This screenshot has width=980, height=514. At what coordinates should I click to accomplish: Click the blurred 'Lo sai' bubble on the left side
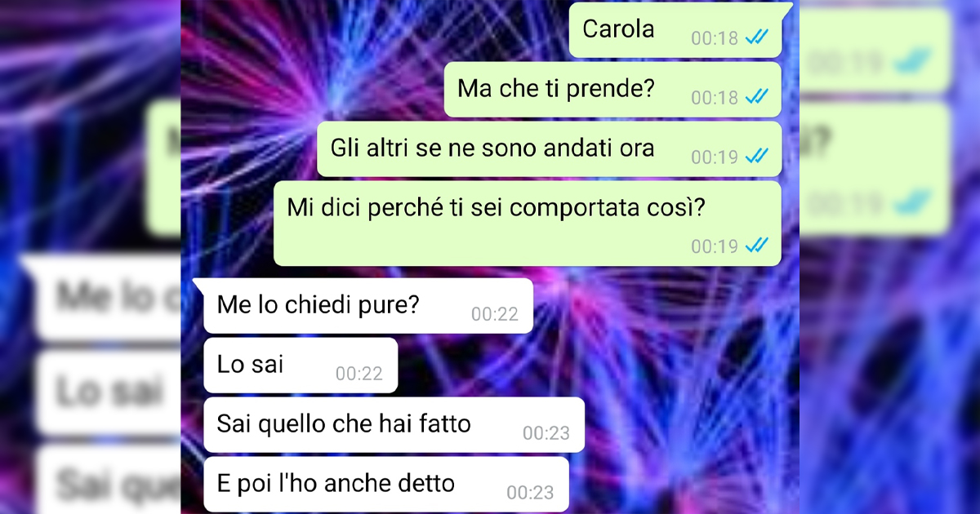pyautogui.click(x=109, y=392)
